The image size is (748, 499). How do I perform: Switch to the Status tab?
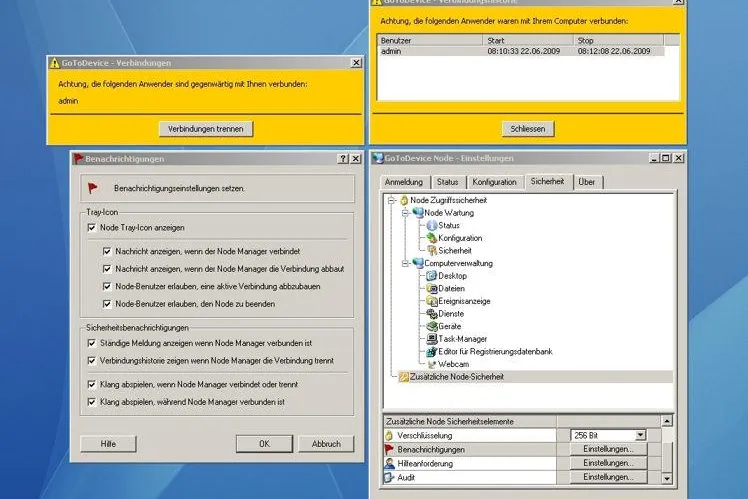(447, 182)
